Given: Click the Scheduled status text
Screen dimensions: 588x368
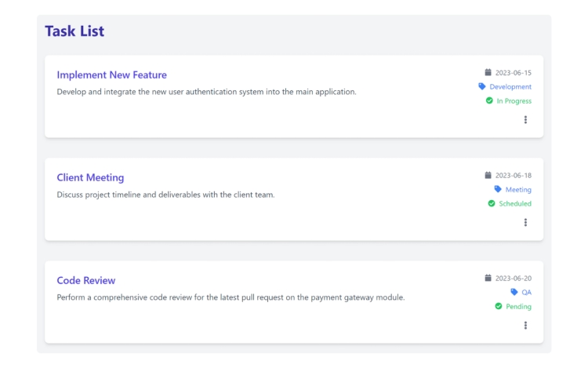Looking at the screenshot, I should (515, 204).
